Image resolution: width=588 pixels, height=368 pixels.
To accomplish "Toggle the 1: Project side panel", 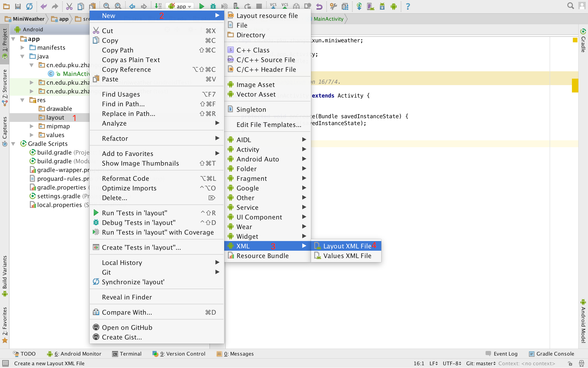I will point(5,44).
